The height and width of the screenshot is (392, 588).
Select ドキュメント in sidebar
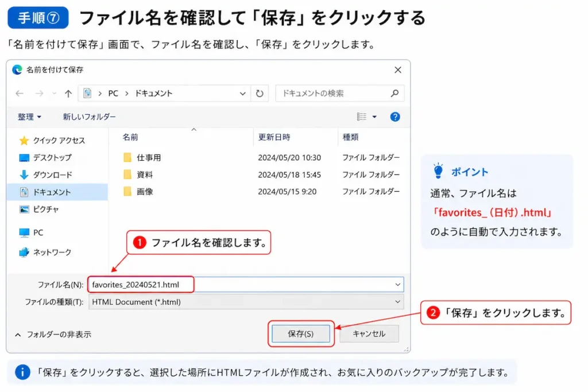[x=57, y=192]
